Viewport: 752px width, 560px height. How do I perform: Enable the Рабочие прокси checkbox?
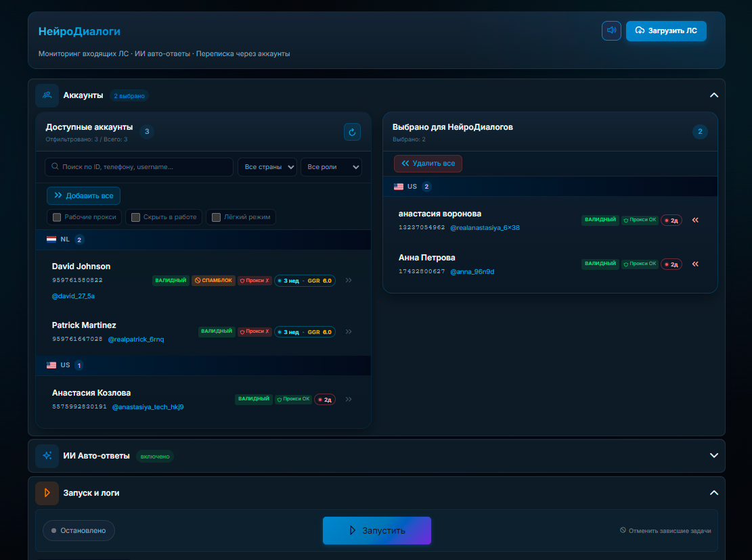[57, 217]
